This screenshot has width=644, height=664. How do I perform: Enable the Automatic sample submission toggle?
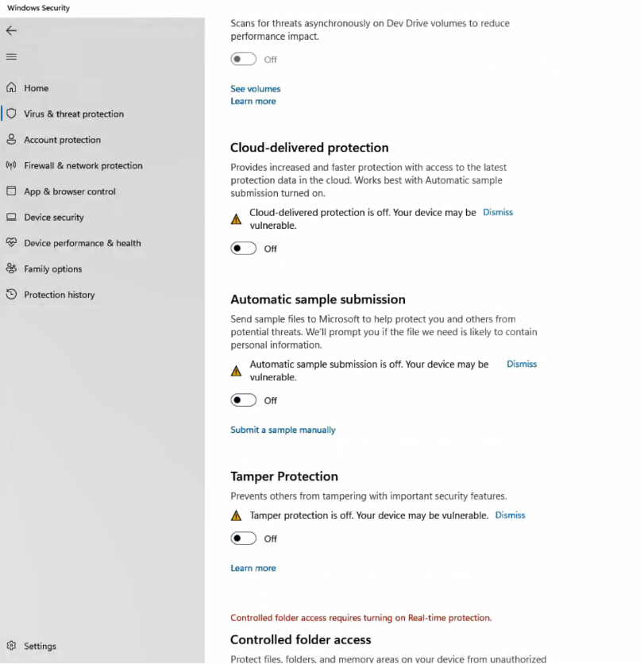244,400
